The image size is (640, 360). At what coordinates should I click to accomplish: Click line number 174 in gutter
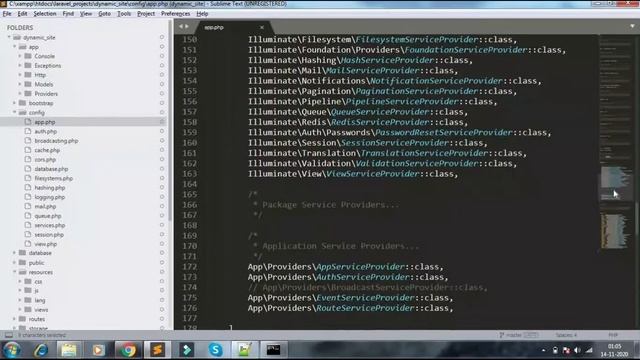point(190,287)
